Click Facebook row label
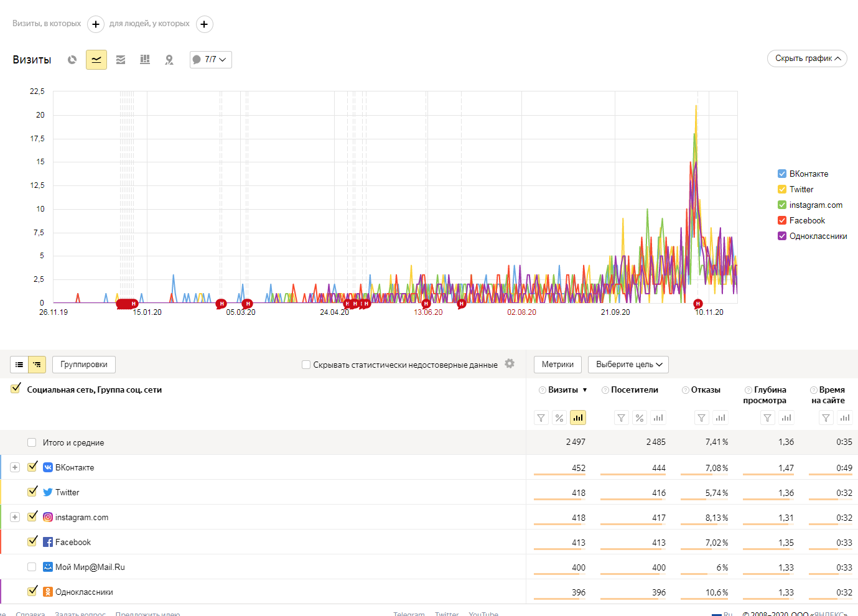Screen dimensions: 858x616 coord(73,542)
